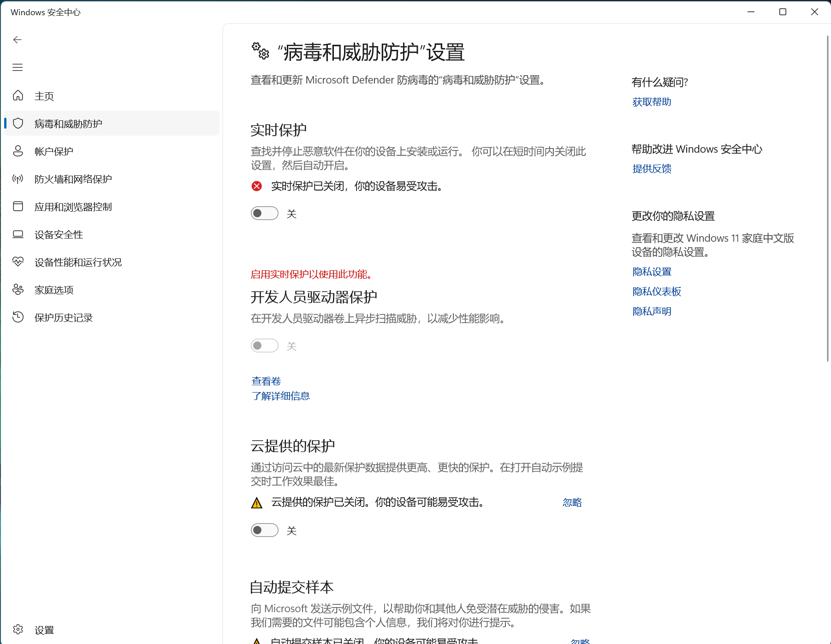Click the laptop icon for 设备安全性
Screen dimensions: 831x644
tap(18, 234)
